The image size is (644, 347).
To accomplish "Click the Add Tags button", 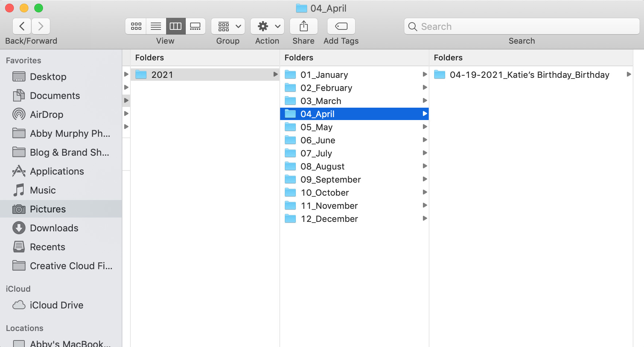I will (x=341, y=26).
